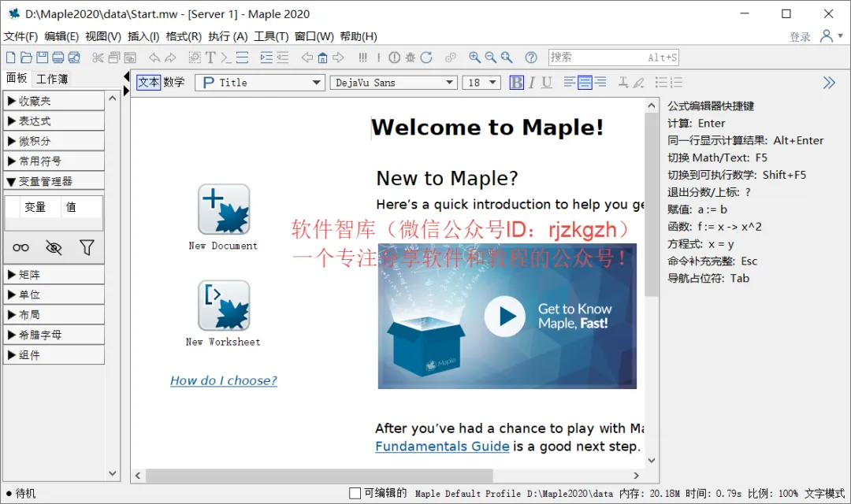Open the 帮助(H) menu
Screen dimensions: 851x504
point(359,36)
